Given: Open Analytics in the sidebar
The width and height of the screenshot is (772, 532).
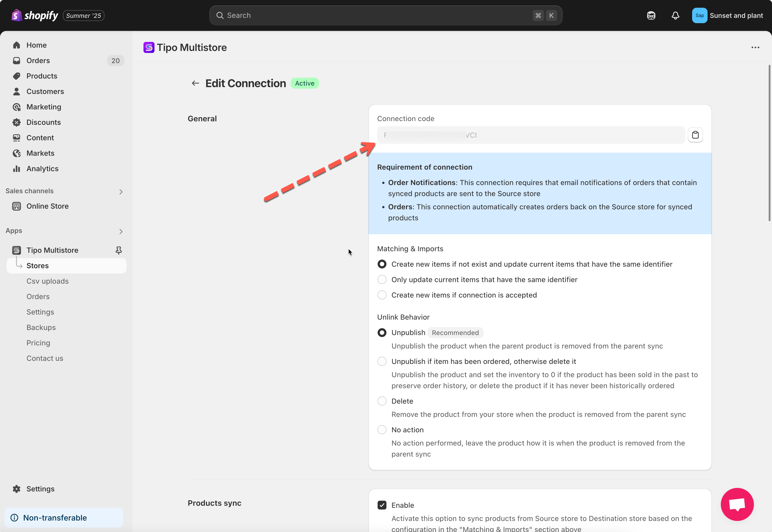Looking at the screenshot, I should coord(66,169).
